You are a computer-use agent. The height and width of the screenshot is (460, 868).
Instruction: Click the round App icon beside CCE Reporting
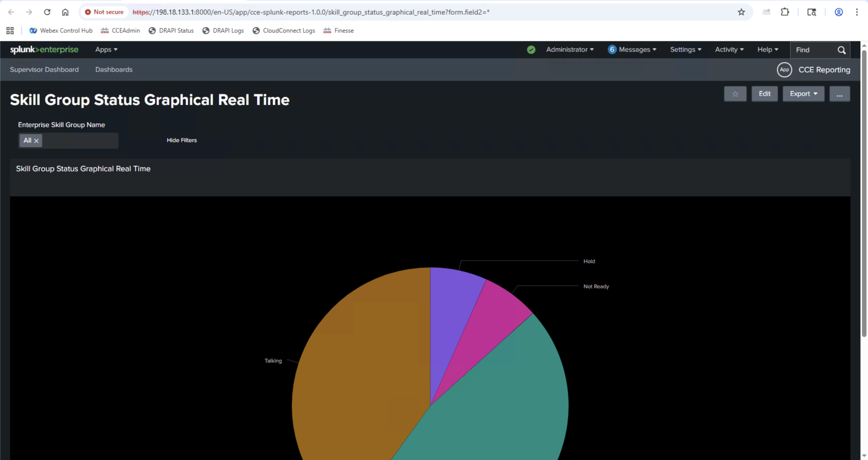pyautogui.click(x=784, y=70)
